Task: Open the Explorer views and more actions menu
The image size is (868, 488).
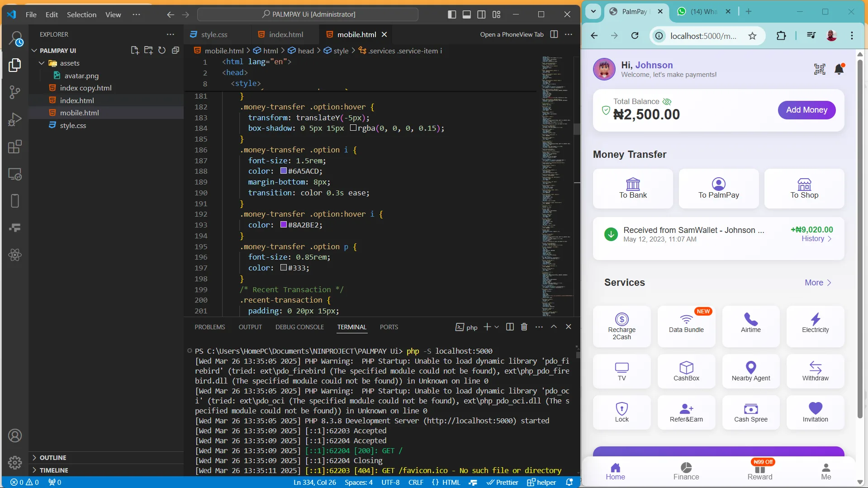Action: (x=170, y=34)
